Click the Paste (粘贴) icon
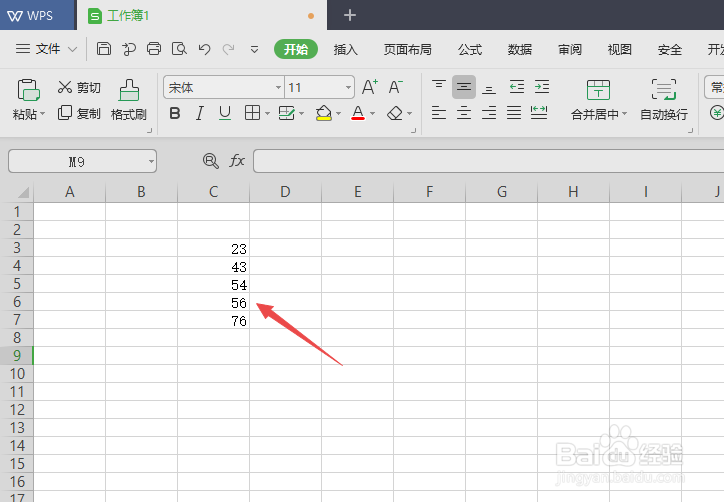Screen dimensions: 724x502 point(28,90)
